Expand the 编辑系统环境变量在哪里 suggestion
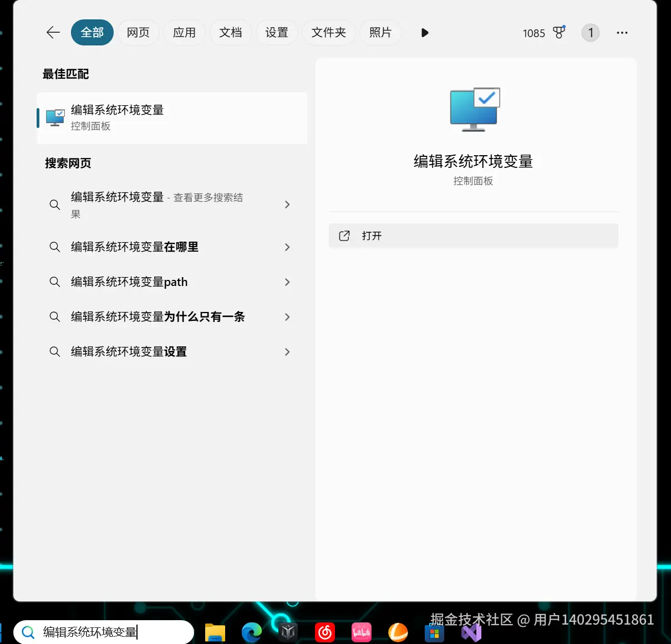 [x=287, y=247]
